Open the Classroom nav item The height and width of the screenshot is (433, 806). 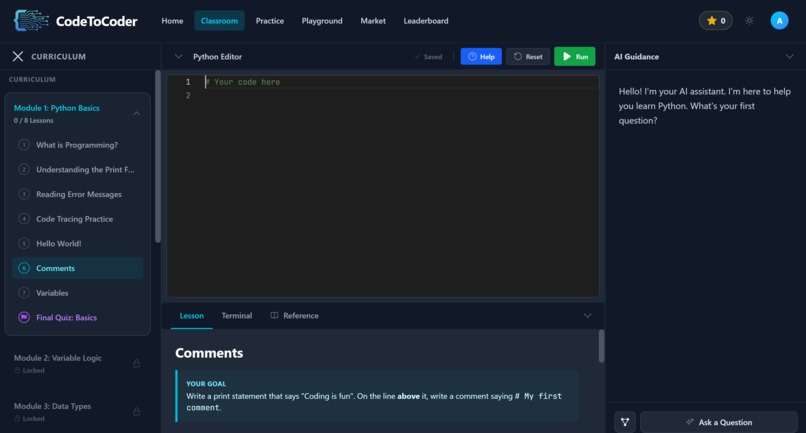coord(219,21)
